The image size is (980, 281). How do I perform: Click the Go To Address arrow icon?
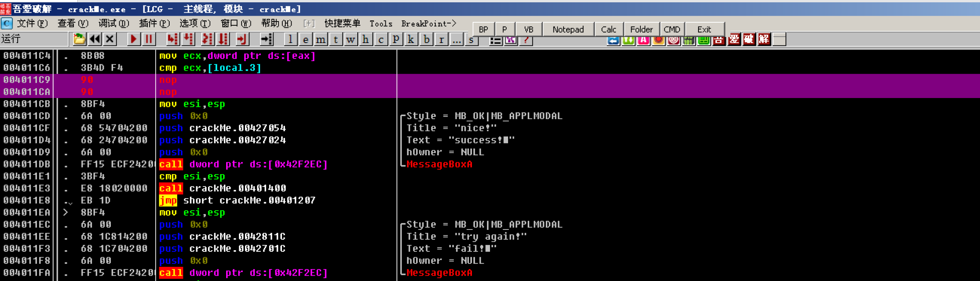pyautogui.click(x=266, y=39)
